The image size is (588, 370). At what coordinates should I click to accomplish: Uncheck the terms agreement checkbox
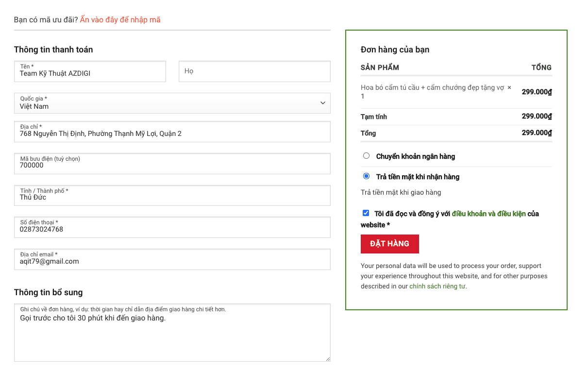pos(366,213)
